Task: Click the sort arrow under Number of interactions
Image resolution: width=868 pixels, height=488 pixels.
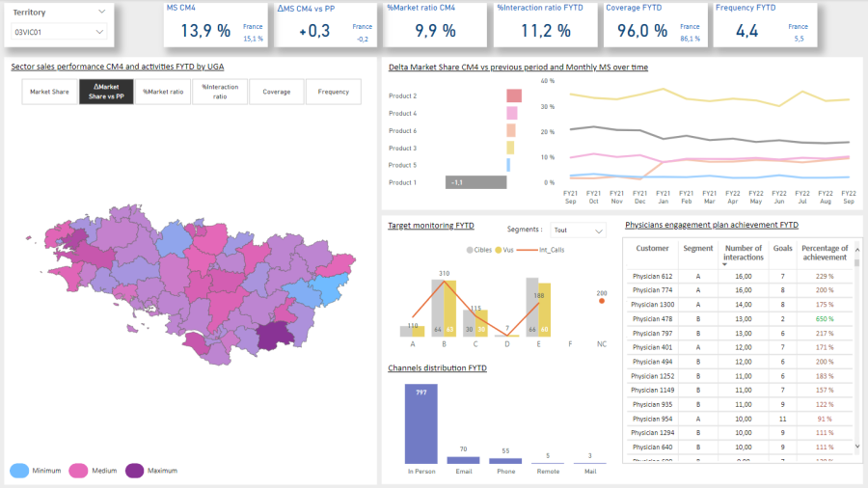Action: coord(725,263)
